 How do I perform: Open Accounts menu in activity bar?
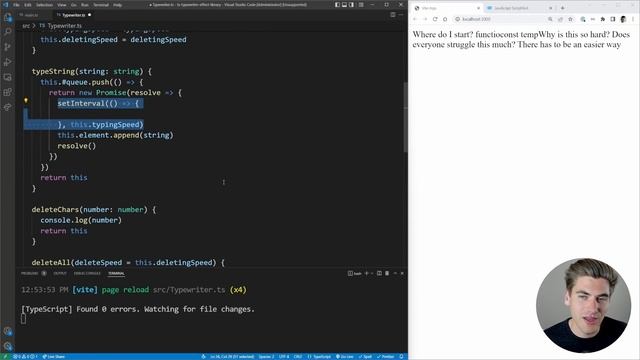[x=7, y=331]
